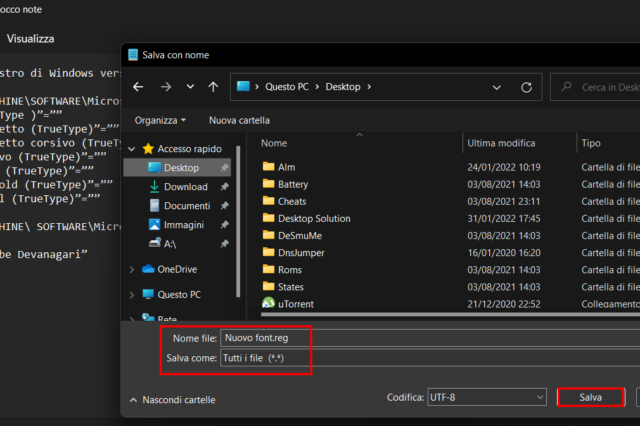Select Download in the quick access sidebar
Viewport: 640px width, 426px height.
185,186
